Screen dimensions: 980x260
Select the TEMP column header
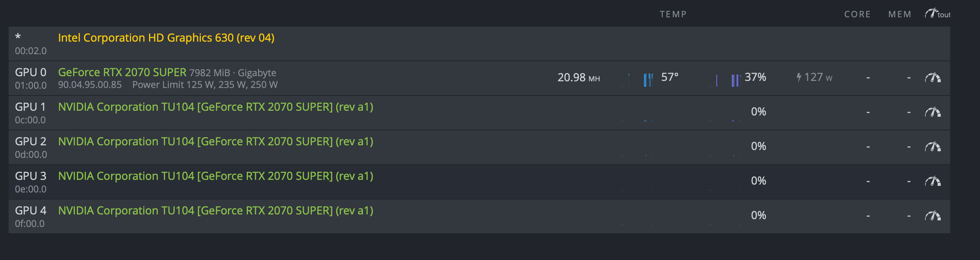coord(673,15)
